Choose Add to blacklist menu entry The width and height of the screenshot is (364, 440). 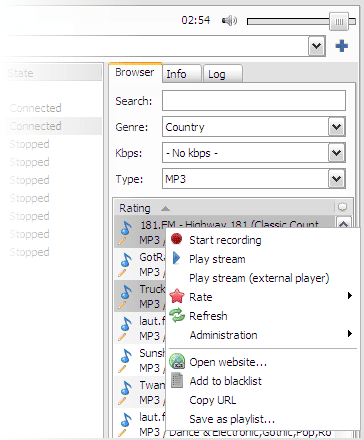263,381
